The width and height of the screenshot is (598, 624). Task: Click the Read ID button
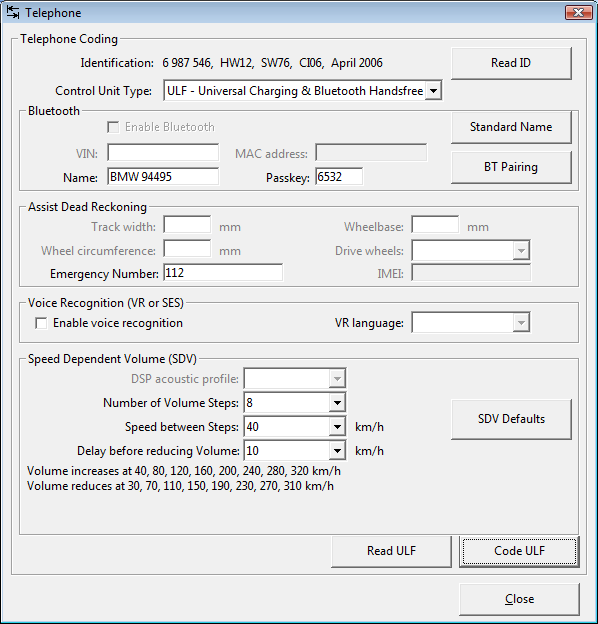(x=511, y=63)
